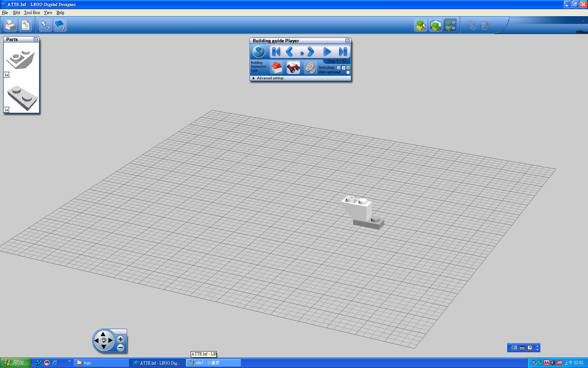
Task: Click the greyed-out check price brick icon
Action: point(470,25)
